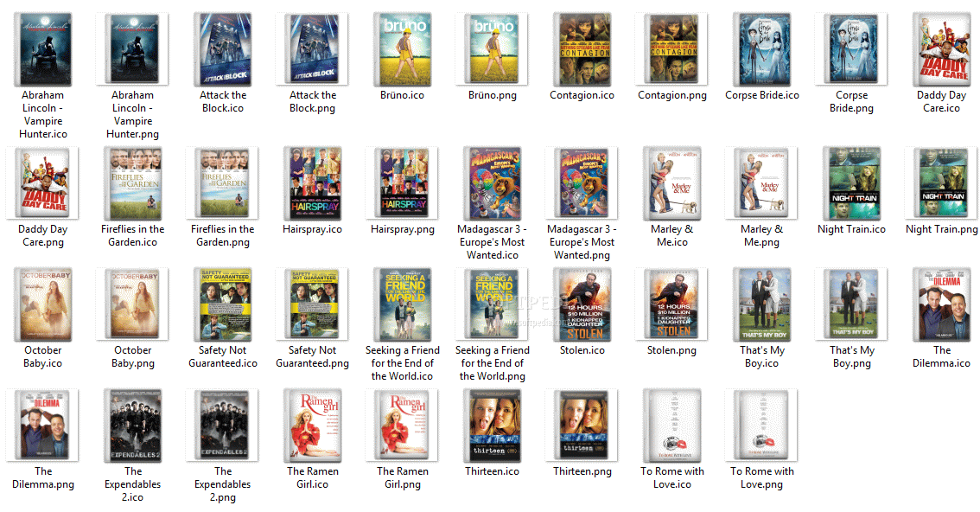Image resolution: width=980 pixels, height=512 pixels.
Task: Select The Ramen Girl.ico icon
Action: [x=313, y=426]
